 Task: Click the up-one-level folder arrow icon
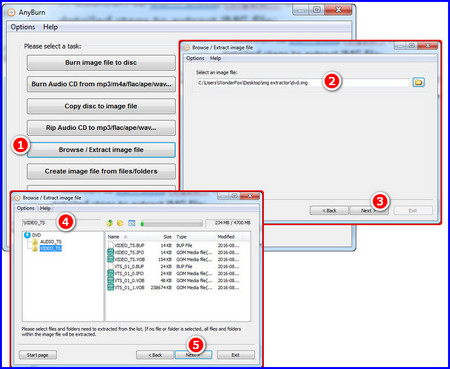pyautogui.click(x=109, y=223)
